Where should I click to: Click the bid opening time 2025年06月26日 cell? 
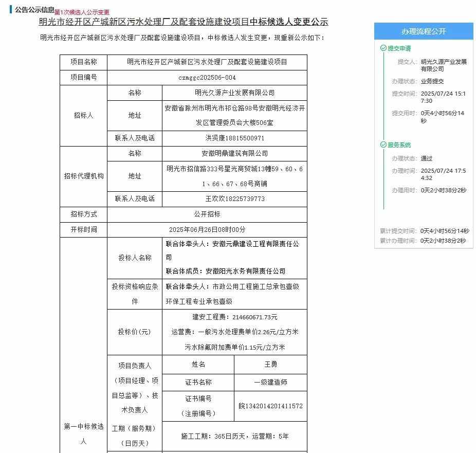coord(207,230)
